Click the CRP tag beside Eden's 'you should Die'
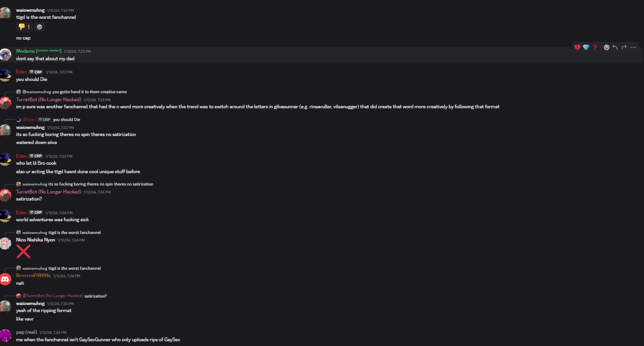This screenshot has width=644, height=346. coord(36,72)
